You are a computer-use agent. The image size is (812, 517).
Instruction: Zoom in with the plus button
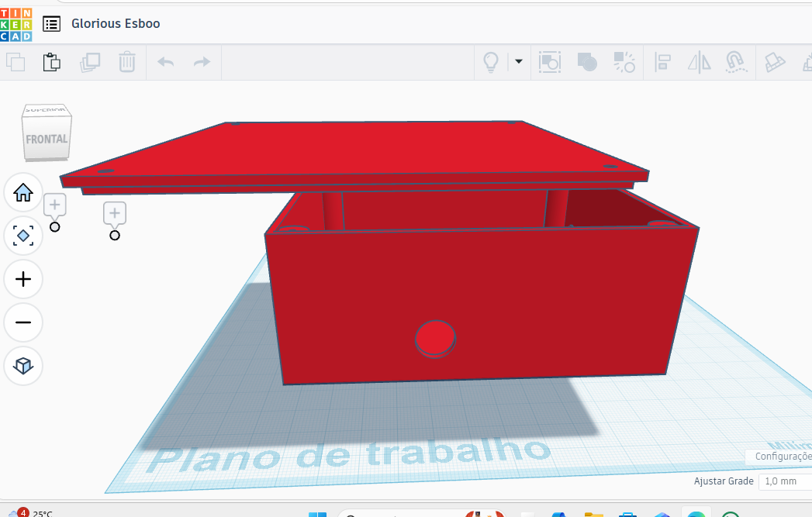pyautogui.click(x=23, y=280)
